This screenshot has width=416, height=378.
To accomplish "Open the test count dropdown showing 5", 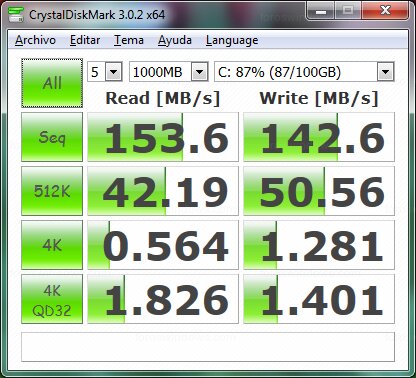I will coord(105,72).
